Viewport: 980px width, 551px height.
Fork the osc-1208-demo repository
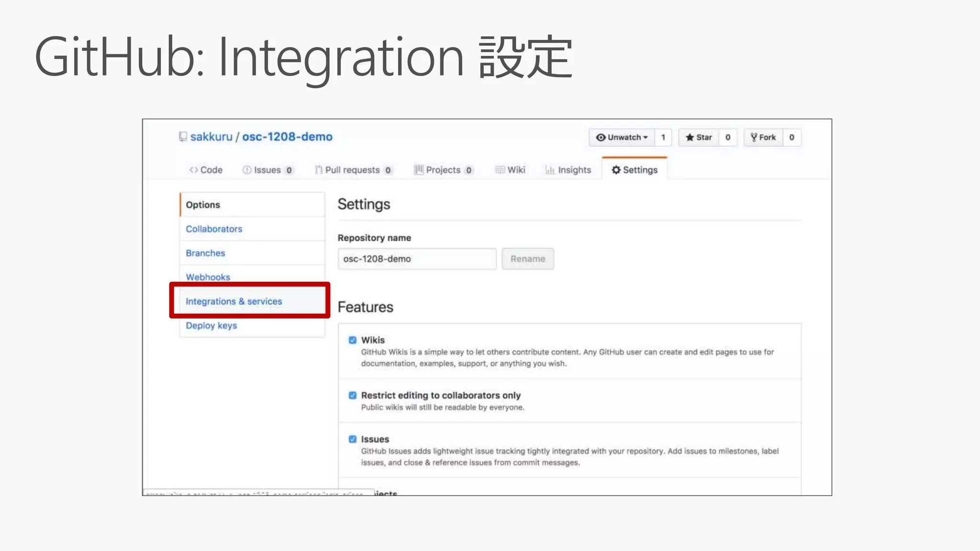763,137
